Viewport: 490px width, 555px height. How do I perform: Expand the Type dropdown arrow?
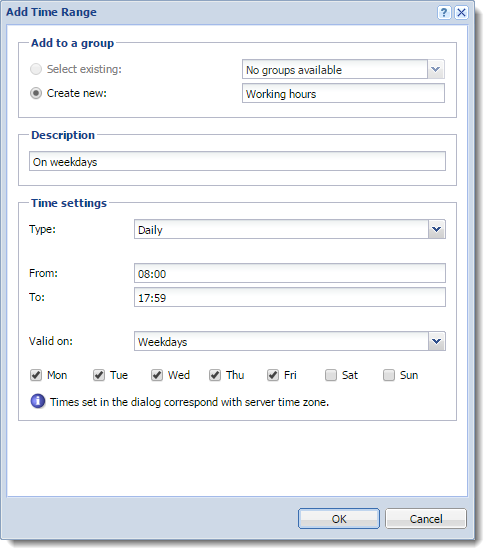click(x=437, y=229)
